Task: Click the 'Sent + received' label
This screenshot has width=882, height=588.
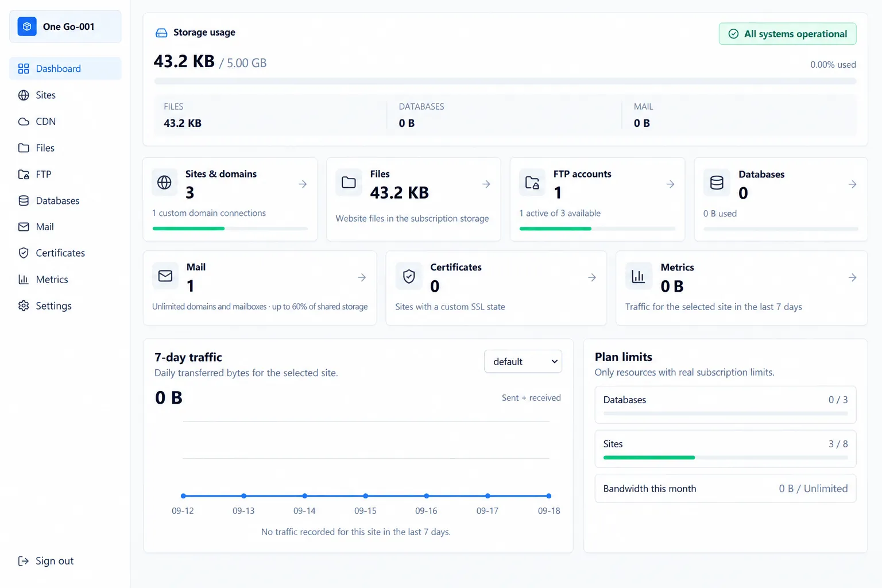Action: (531, 398)
